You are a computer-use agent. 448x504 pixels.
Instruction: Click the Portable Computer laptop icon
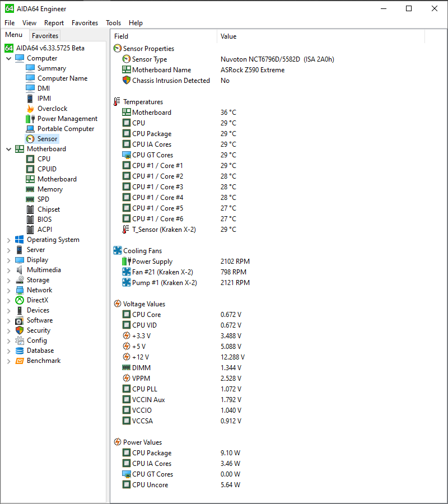coord(30,129)
